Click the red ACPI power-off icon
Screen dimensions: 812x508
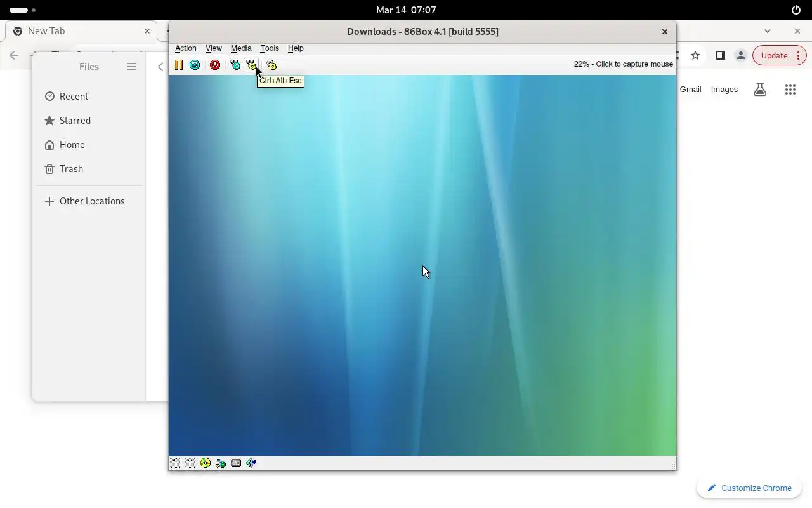click(215, 65)
